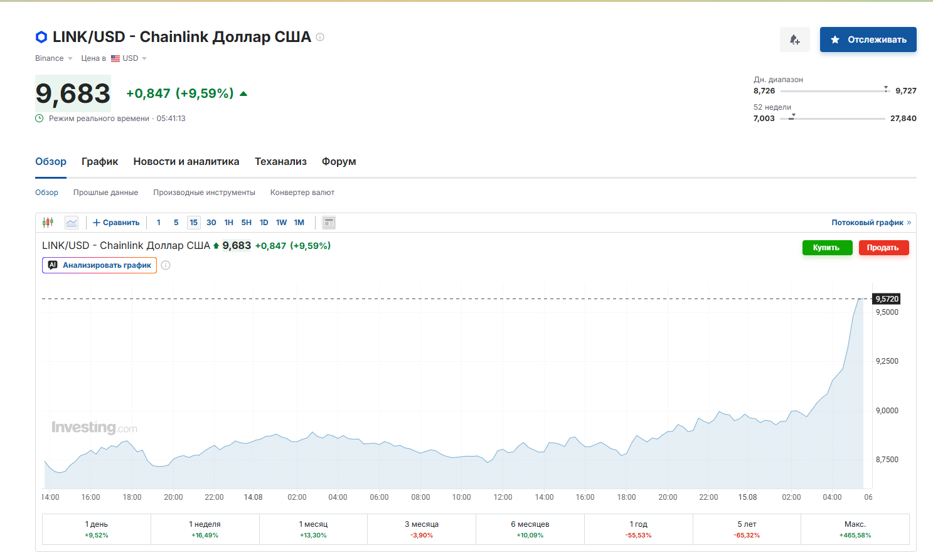The image size is (933, 560).
Task: Click the 8,726 daily low value
Action: [764, 91]
